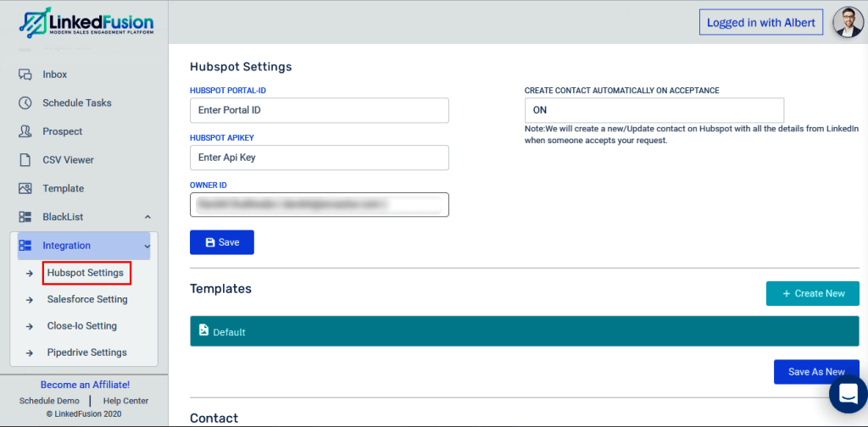
Task: Click the note about Hubspot contact creation
Action: pos(692,135)
